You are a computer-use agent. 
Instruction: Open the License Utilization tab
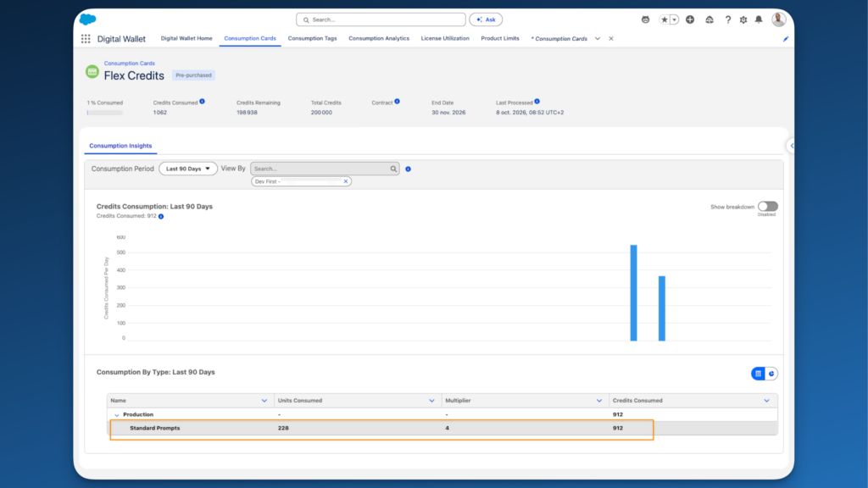pos(445,38)
